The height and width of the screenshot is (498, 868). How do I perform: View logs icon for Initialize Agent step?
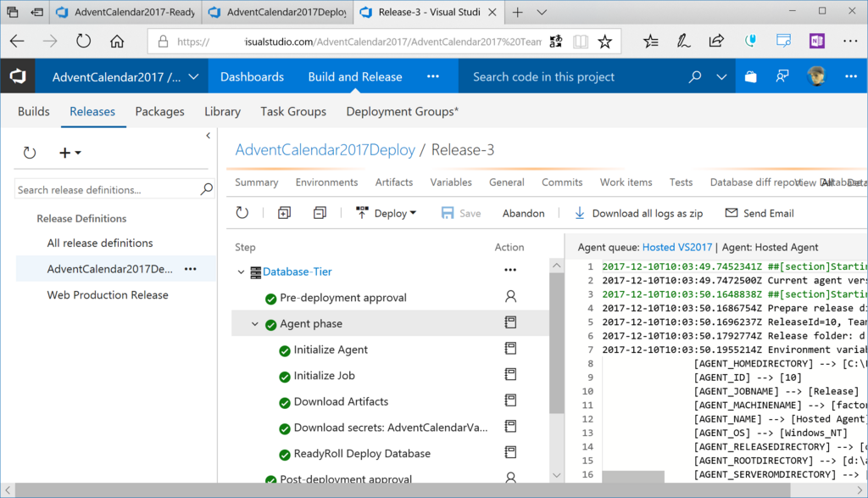pos(510,349)
